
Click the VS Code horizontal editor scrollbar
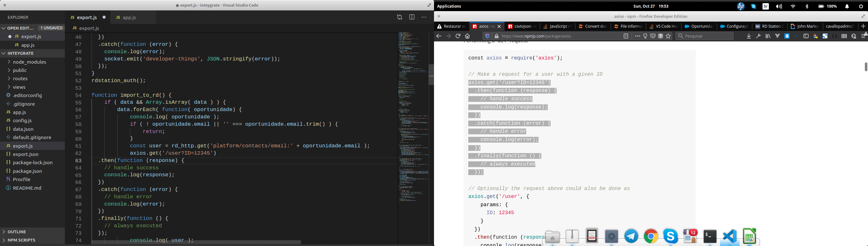(x=196, y=242)
